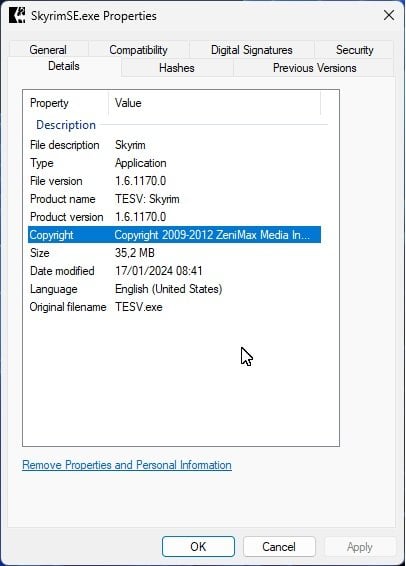The height and width of the screenshot is (566, 406).
Task: Click the TESV: Skyrim value
Action: click(x=147, y=199)
